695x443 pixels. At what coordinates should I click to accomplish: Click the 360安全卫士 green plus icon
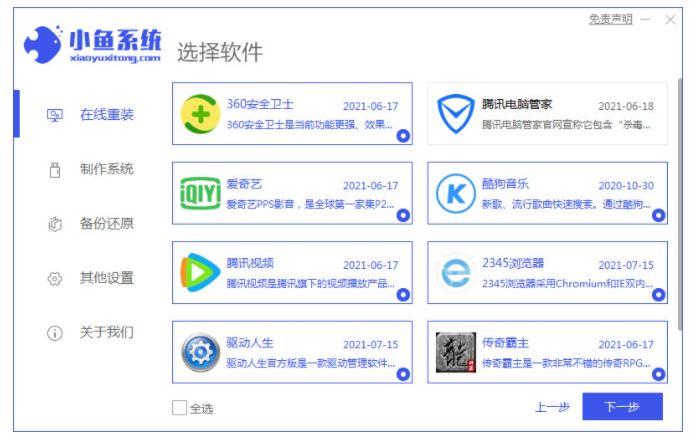point(201,114)
